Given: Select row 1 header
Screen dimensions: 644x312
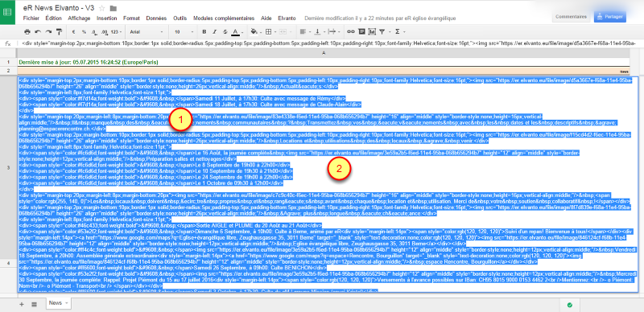Looking at the screenshot, I should coord(8,63).
